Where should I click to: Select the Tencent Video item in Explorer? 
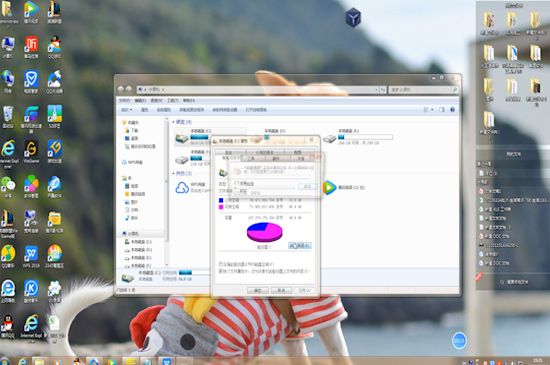[x=344, y=188]
